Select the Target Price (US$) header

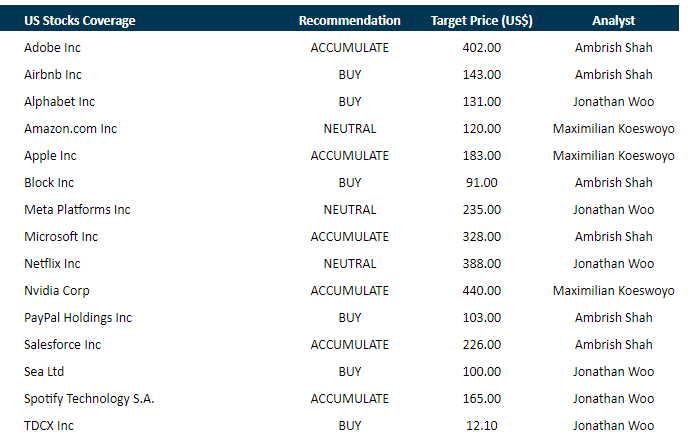[480, 21]
